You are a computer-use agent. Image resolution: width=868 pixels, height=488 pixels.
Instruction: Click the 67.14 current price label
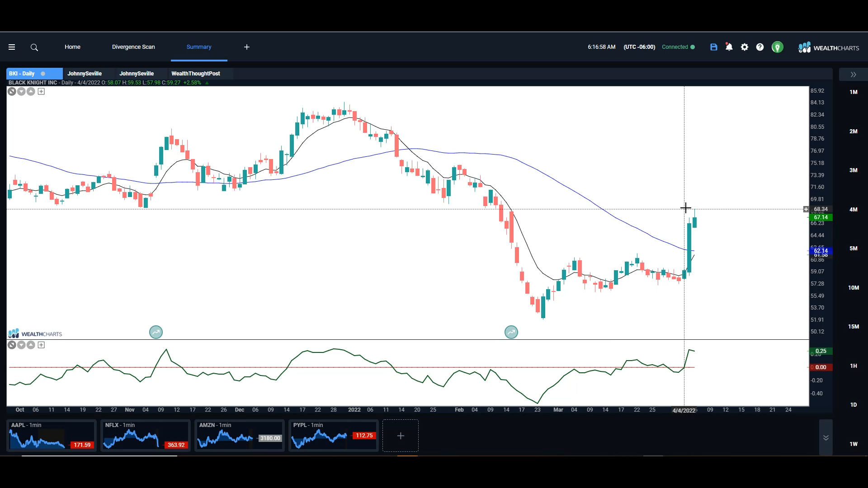pos(821,217)
